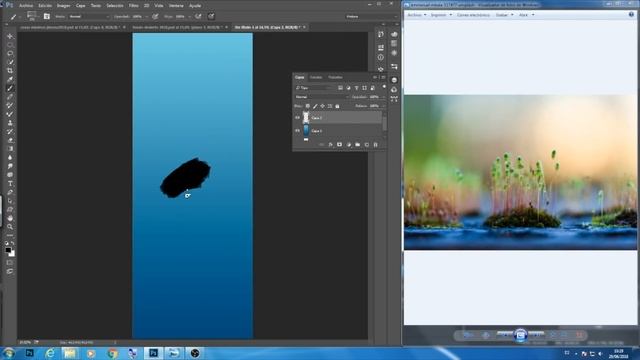
Task: Open workspace switcher dropdown
Action: pos(371,17)
